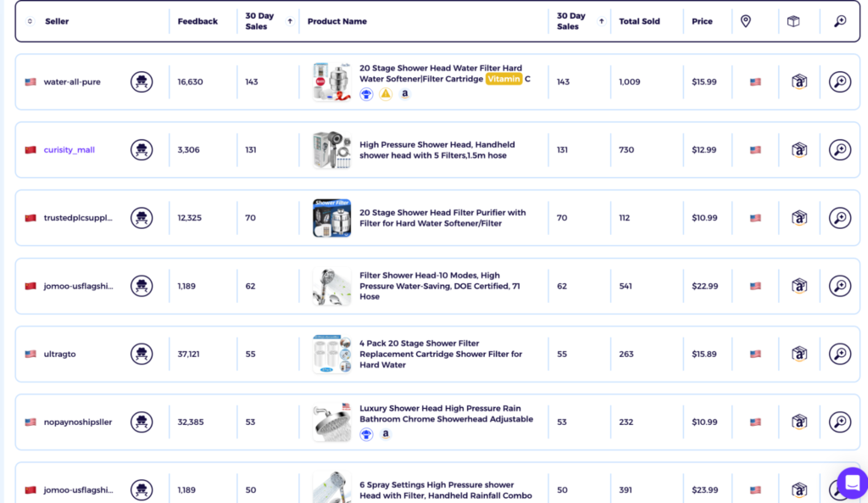The height and width of the screenshot is (503, 868).
Task: Click magnifier search icon in water-all-pure row
Action: coord(840,82)
